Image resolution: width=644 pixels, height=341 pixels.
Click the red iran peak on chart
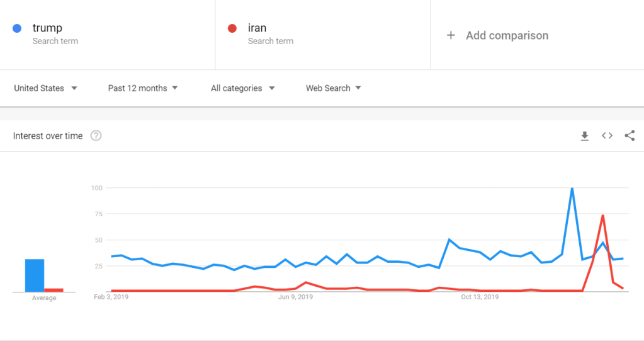[x=602, y=216]
